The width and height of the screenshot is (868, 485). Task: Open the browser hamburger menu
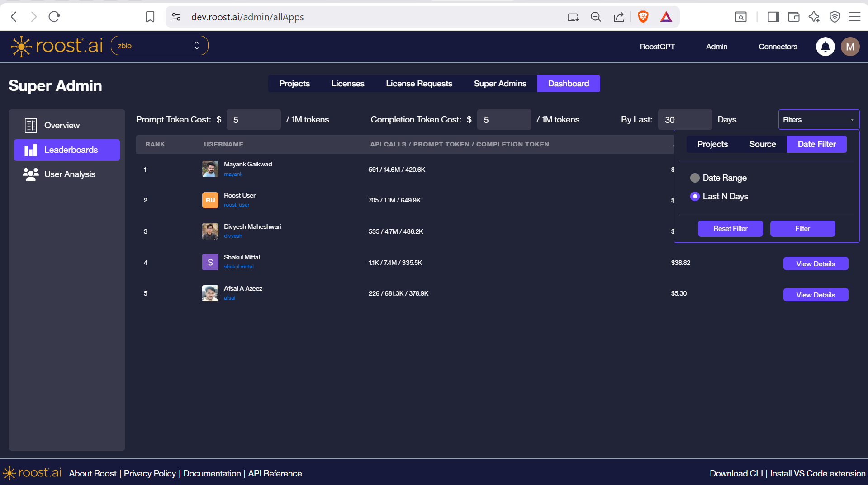(x=855, y=17)
